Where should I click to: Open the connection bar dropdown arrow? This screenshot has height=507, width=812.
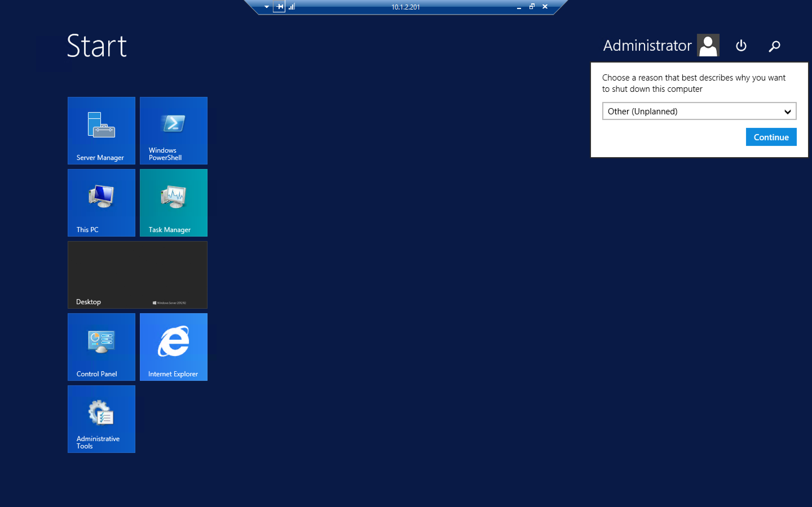pos(266,7)
